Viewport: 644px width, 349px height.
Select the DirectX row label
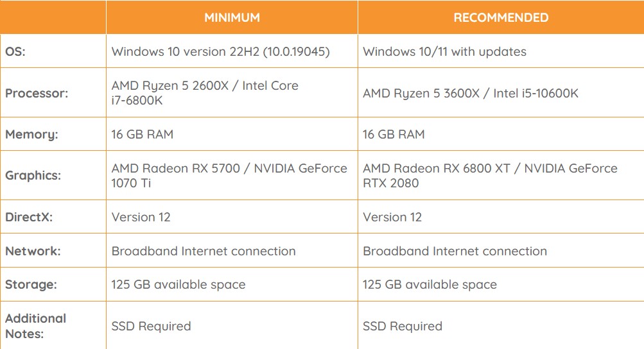pyautogui.click(x=29, y=217)
